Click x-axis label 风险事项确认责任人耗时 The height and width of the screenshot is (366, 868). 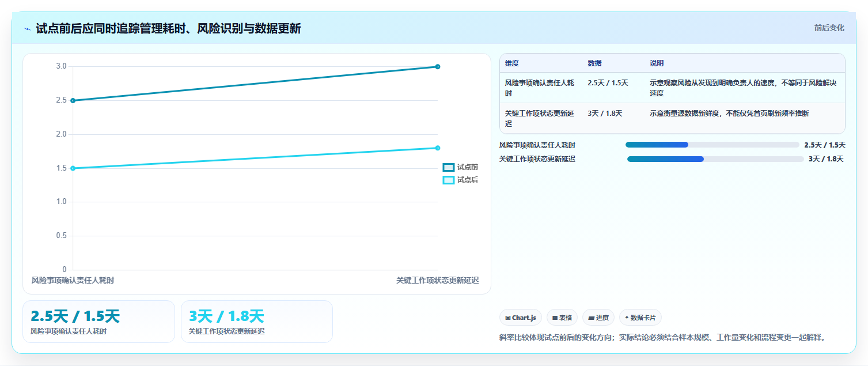tap(73, 280)
